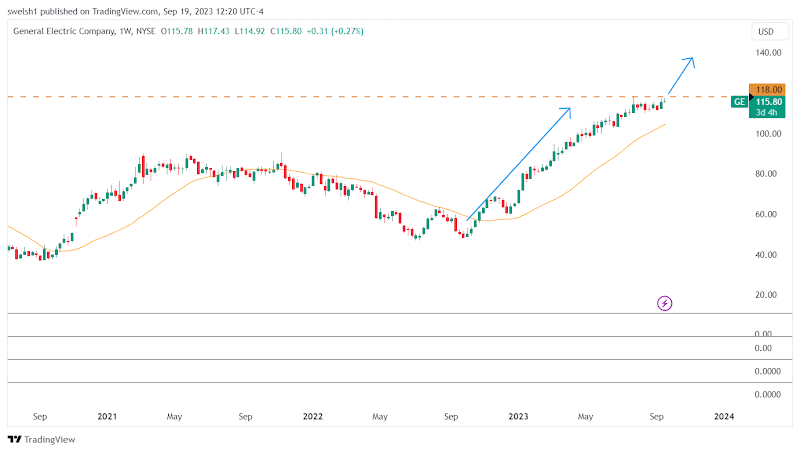The image size is (800, 452).
Task: Click the 115.80 current price label
Action: click(x=768, y=102)
